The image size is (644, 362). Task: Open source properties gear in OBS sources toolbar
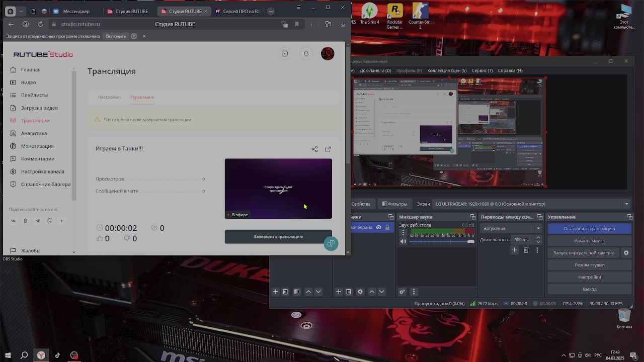tap(360, 292)
